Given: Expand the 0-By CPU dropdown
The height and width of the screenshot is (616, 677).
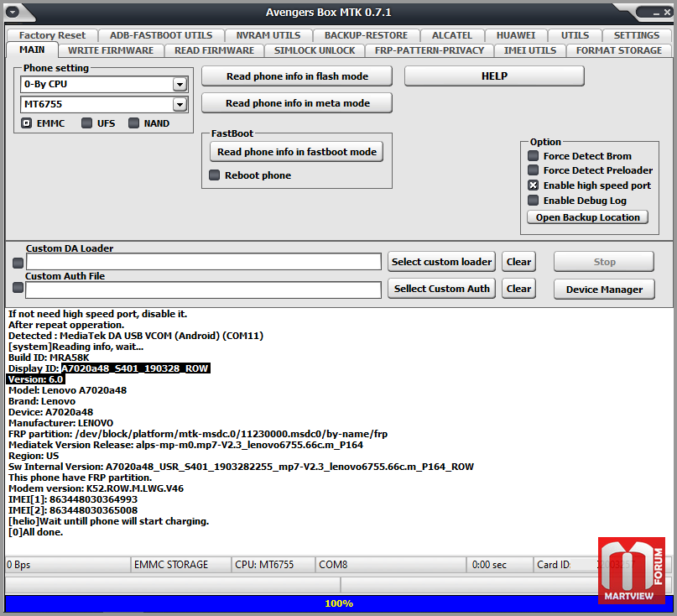Looking at the screenshot, I should pos(180,84).
